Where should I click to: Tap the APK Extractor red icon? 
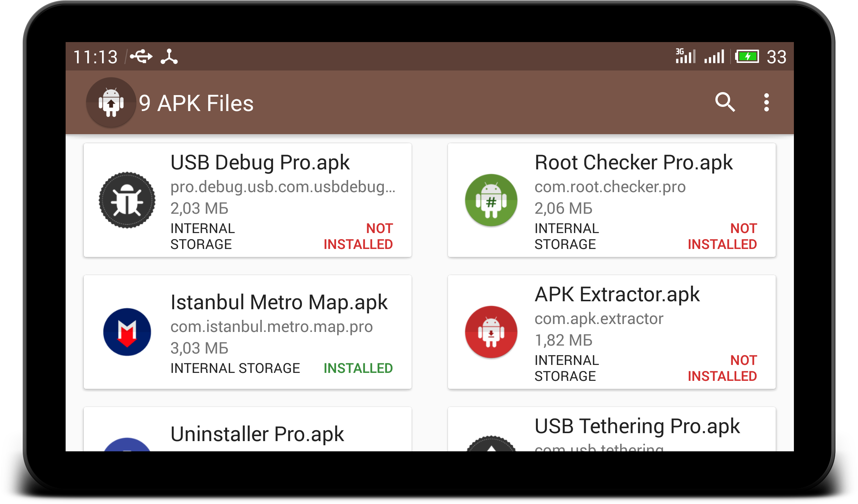click(491, 332)
